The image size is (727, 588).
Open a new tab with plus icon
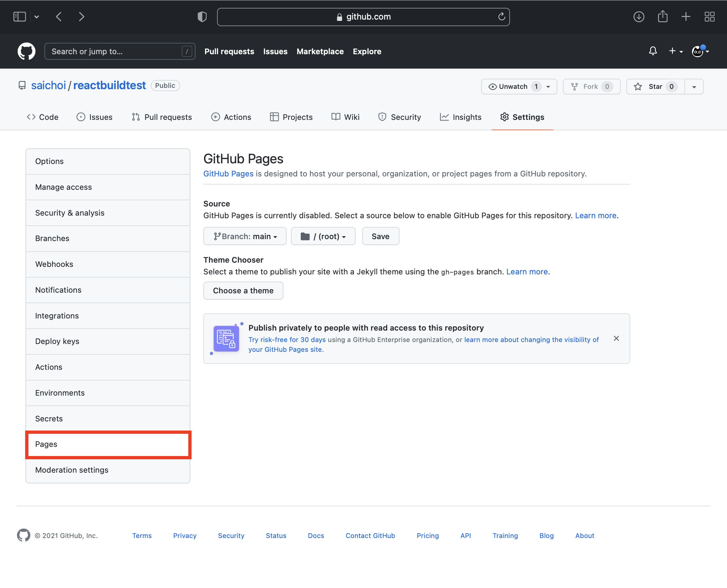tap(686, 17)
